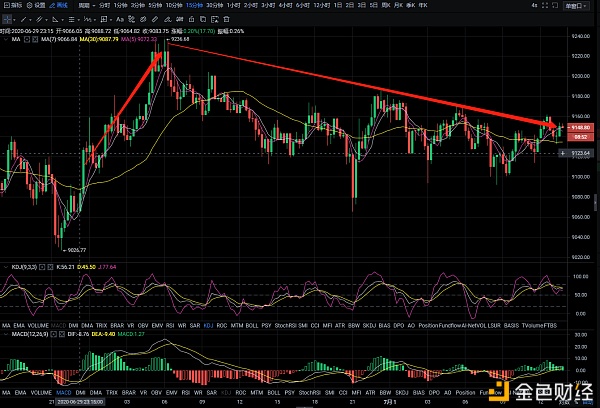Click the lock drawings icon

coord(192,19)
